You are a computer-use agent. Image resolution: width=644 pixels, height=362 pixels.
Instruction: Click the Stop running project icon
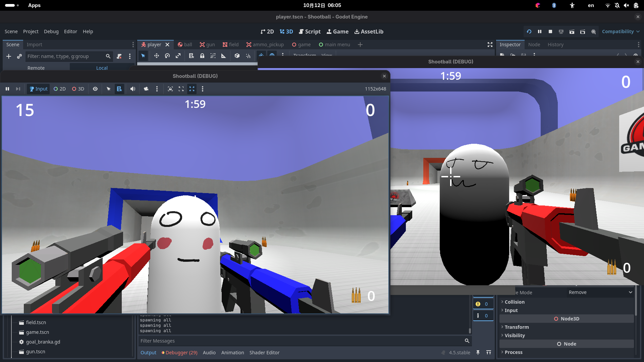(x=550, y=32)
